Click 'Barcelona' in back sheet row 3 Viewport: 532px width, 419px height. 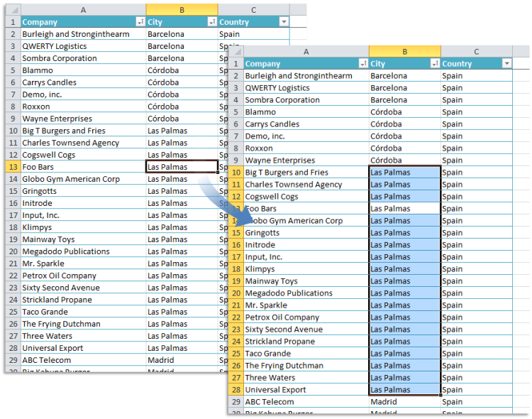point(182,46)
